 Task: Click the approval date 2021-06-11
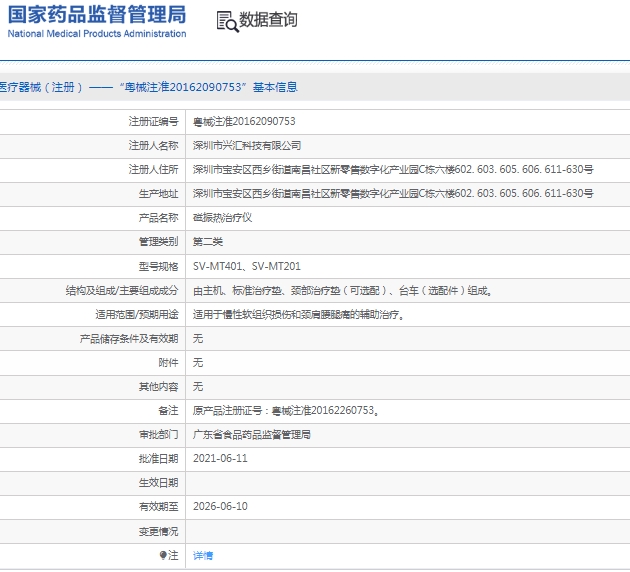tap(220, 459)
